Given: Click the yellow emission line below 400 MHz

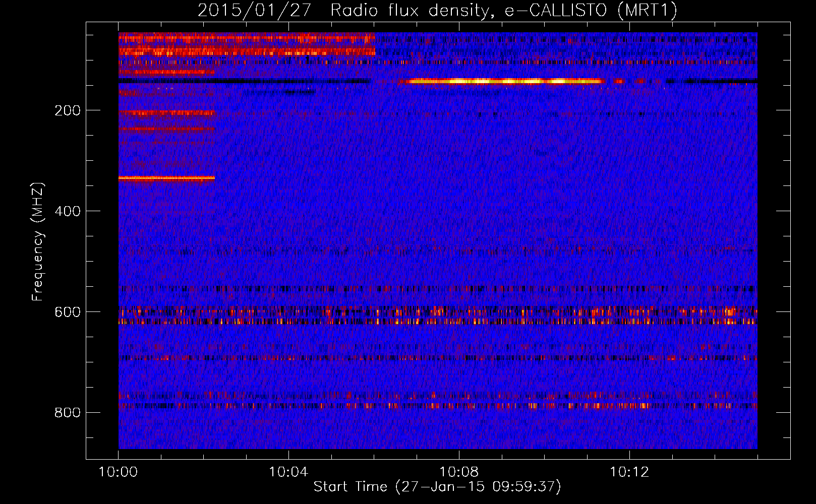Looking at the screenshot, I should [166, 178].
